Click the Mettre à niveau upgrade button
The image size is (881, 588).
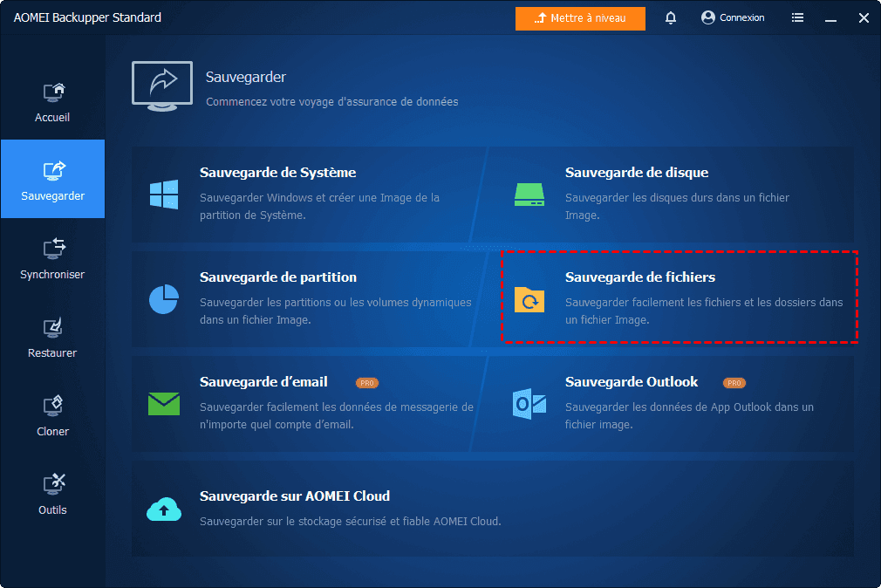580,18
